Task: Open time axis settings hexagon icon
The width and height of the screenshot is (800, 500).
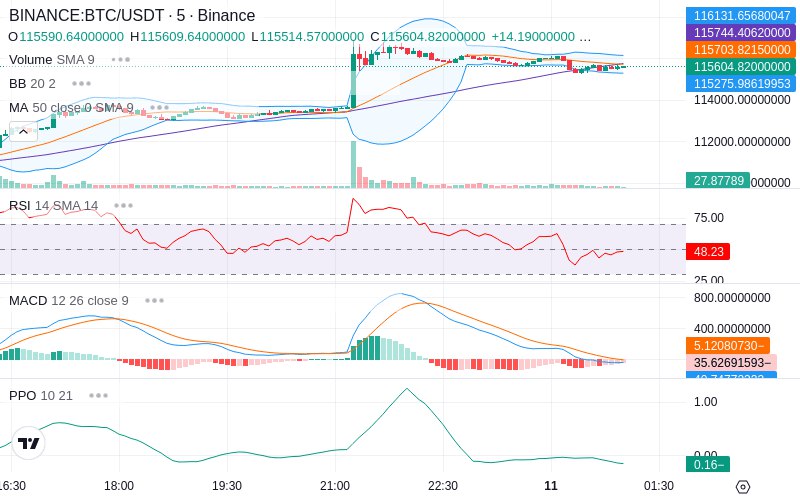Action: tap(743, 486)
